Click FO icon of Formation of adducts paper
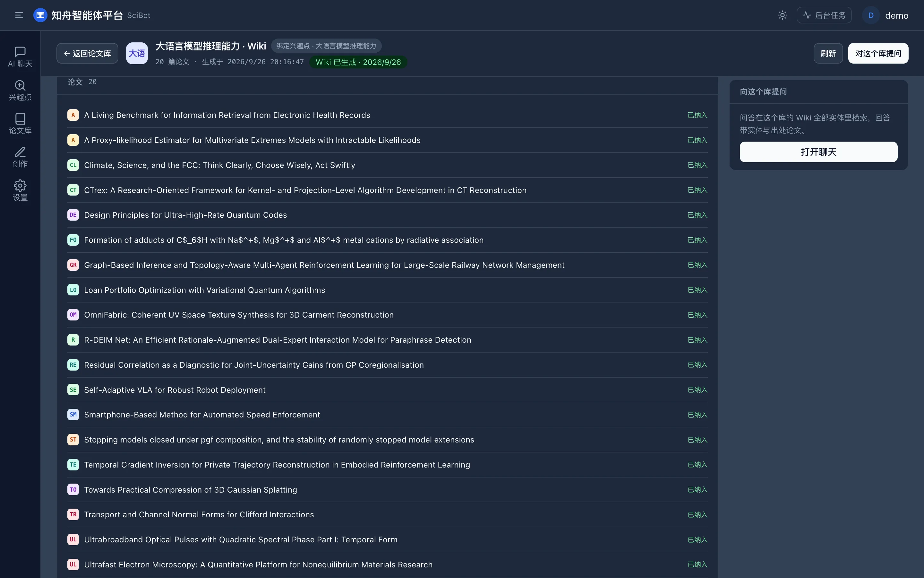924x578 pixels. (x=73, y=240)
